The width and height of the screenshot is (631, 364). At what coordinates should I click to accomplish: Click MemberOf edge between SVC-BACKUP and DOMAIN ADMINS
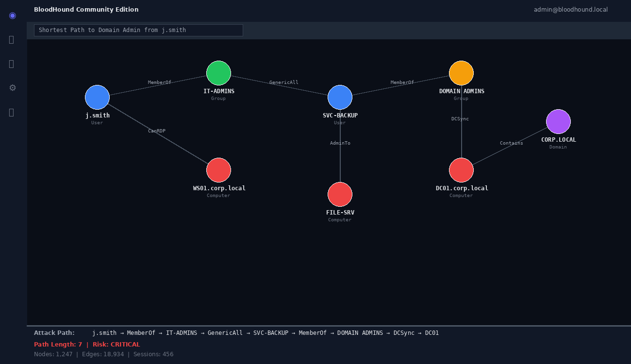[x=402, y=83]
